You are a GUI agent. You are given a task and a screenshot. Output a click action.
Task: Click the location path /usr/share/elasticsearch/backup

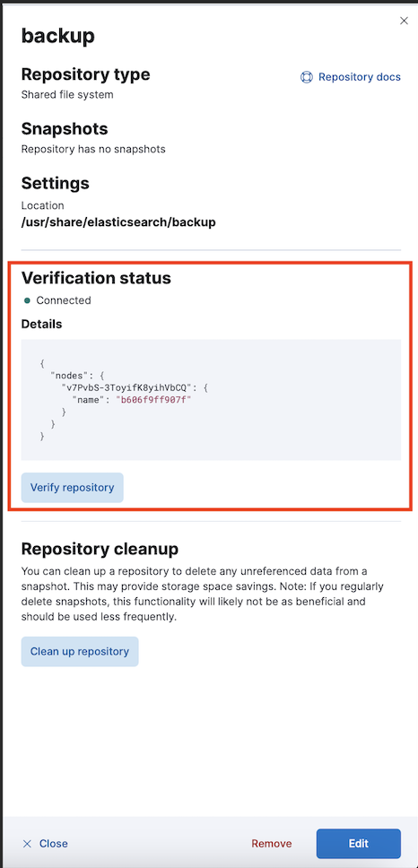(x=118, y=222)
